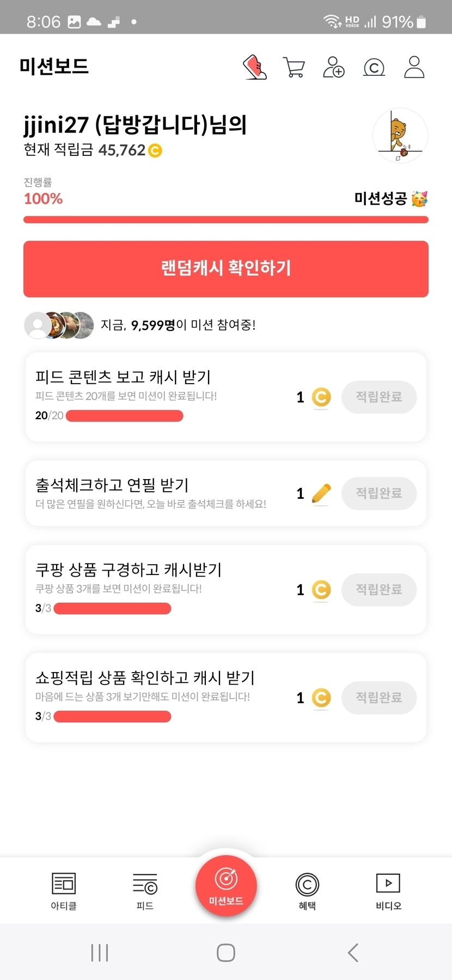452x980 pixels.
Task: Open the profile person icon
Action: (x=414, y=68)
